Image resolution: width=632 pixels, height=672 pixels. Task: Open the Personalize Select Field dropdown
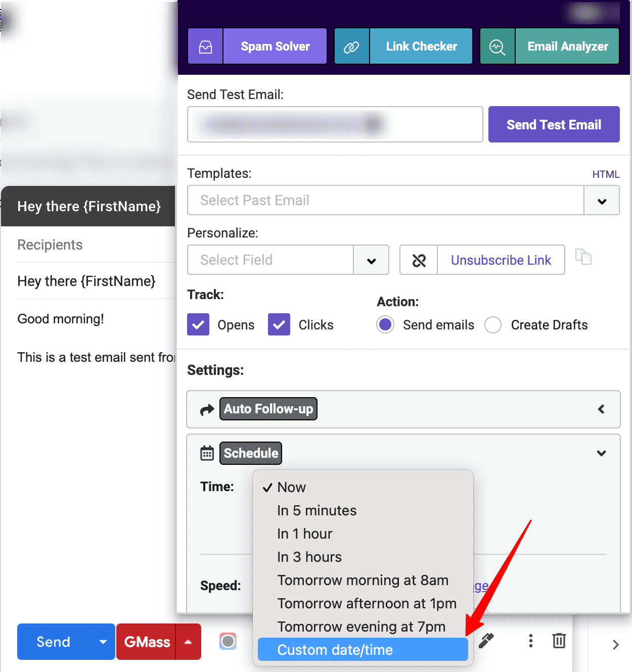[x=371, y=260]
